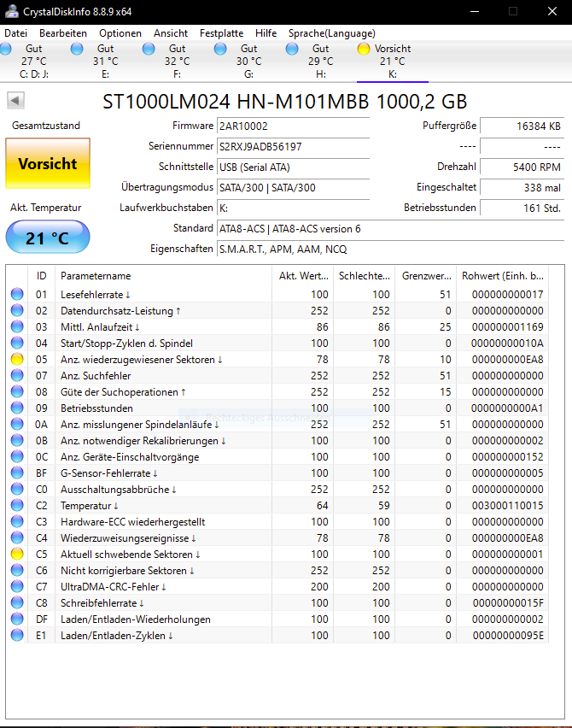
Task: Click the Schnittstelle field USB (Serial ATA)
Action: (x=293, y=167)
